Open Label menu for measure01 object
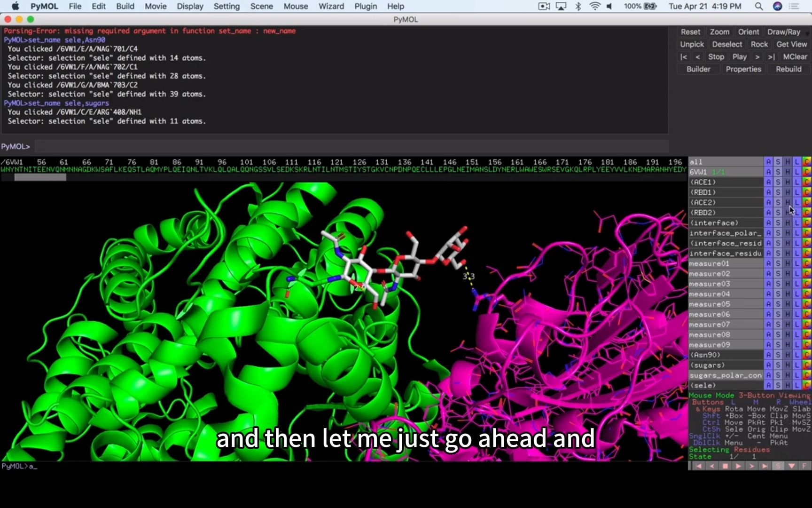 click(x=797, y=263)
